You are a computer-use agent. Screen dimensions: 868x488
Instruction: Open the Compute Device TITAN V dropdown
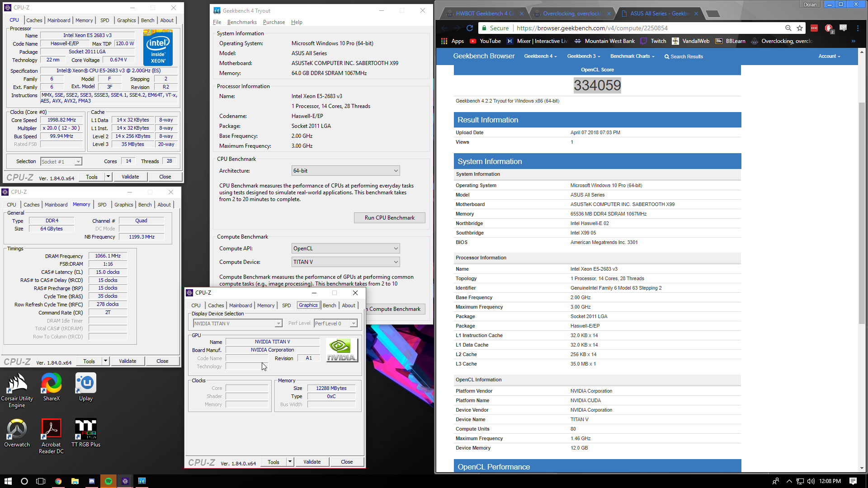346,262
